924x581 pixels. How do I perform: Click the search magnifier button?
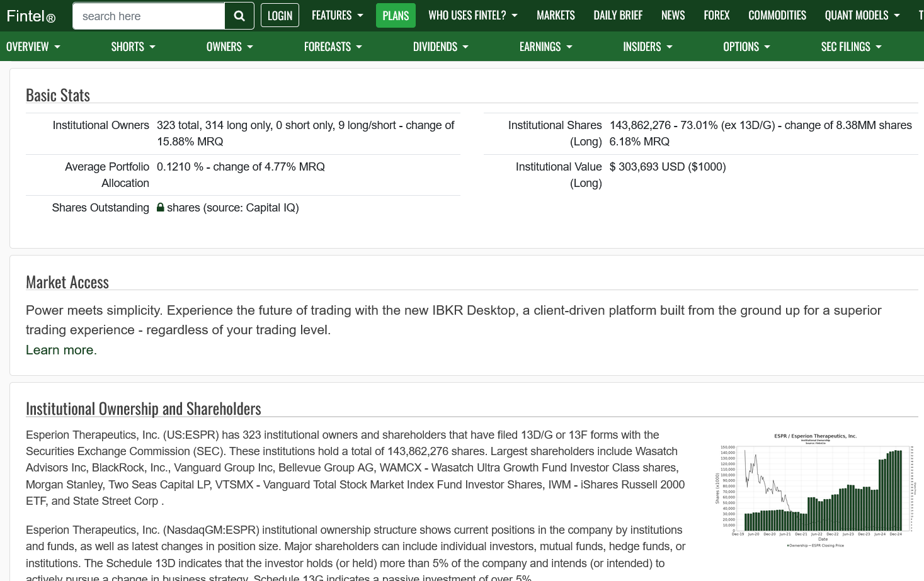[x=239, y=16]
